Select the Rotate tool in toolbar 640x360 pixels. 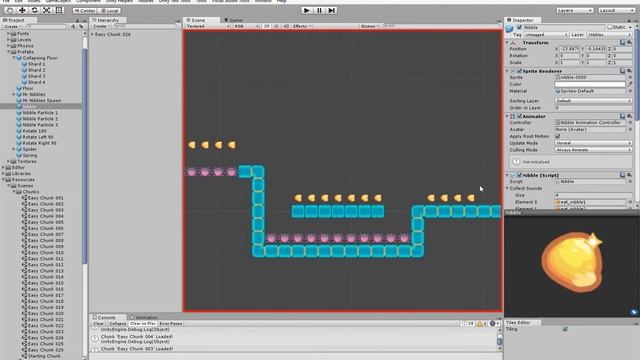pos(35,10)
